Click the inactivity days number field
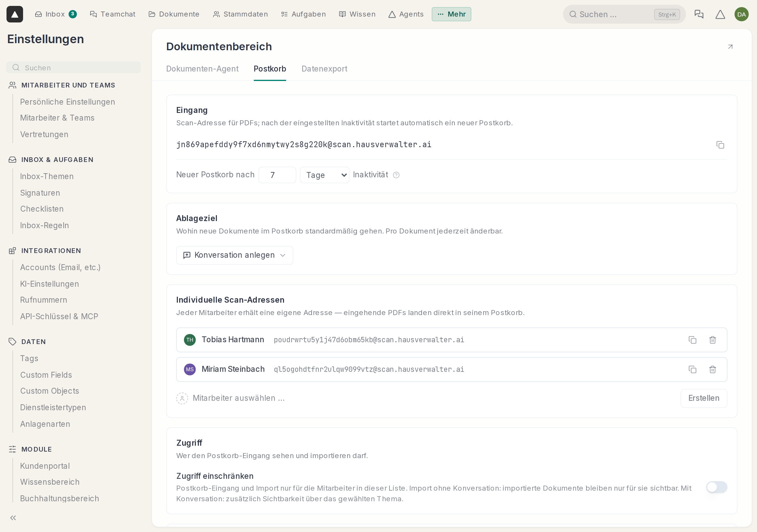 click(277, 175)
